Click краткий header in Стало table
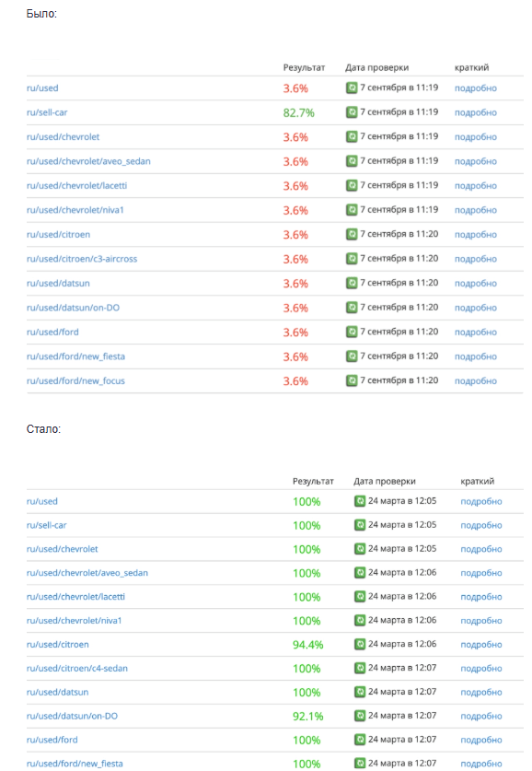The width and height of the screenshot is (532, 771). coord(478,481)
